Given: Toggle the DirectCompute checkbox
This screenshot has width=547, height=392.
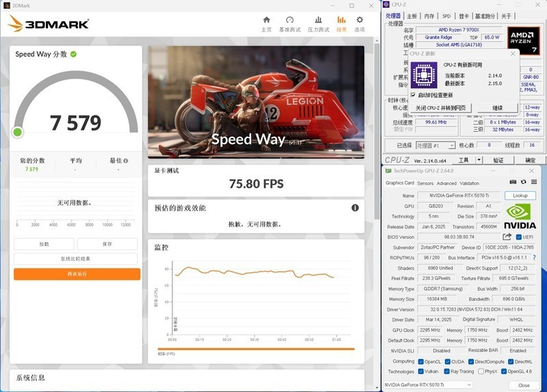Looking at the screenshot, I should point(471,362).
